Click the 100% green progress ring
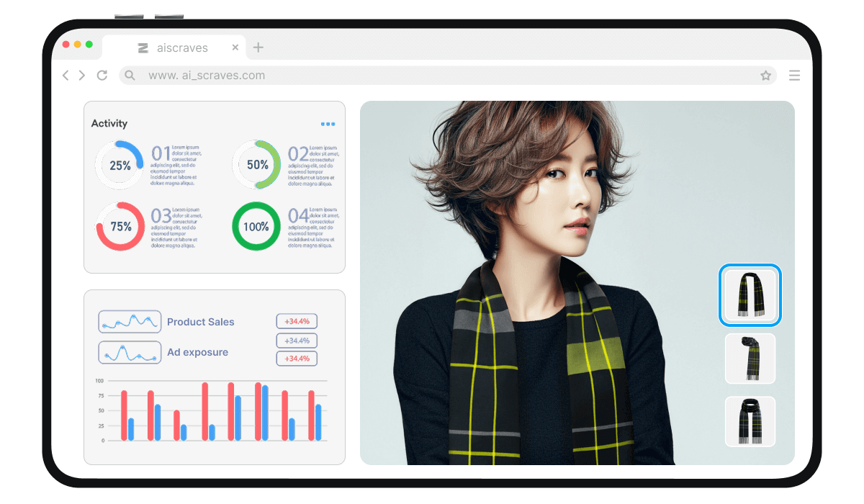The height and width of the screenshot is (504, 864). click(256, 226)
